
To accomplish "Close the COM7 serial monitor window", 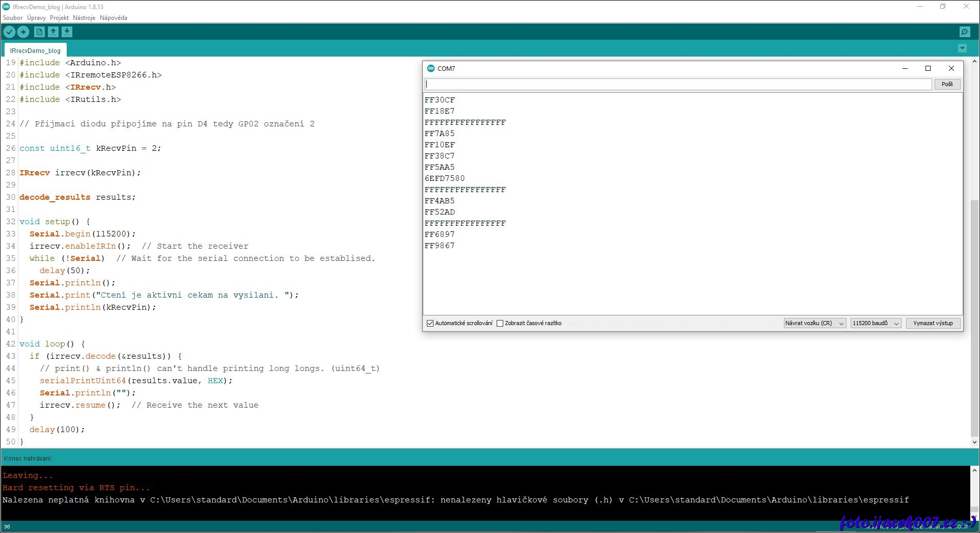I will coord(951,68).
